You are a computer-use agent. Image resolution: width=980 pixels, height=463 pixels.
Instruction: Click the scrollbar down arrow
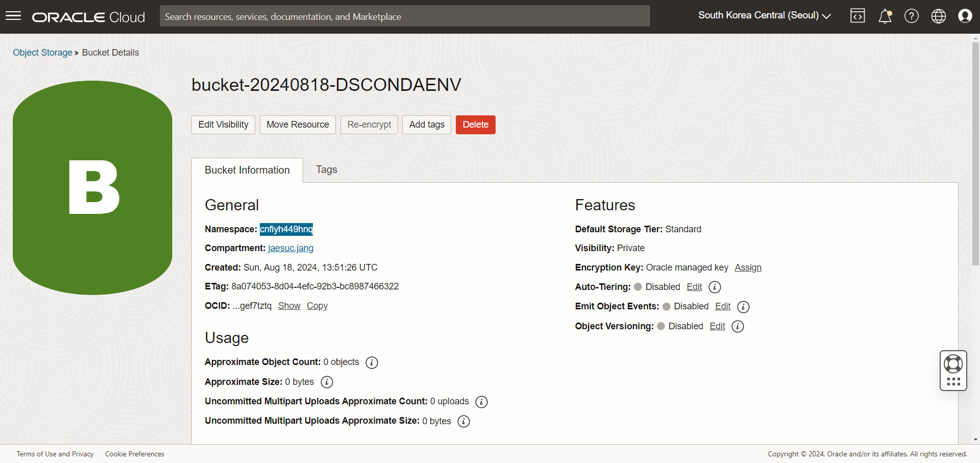point(975,440)
